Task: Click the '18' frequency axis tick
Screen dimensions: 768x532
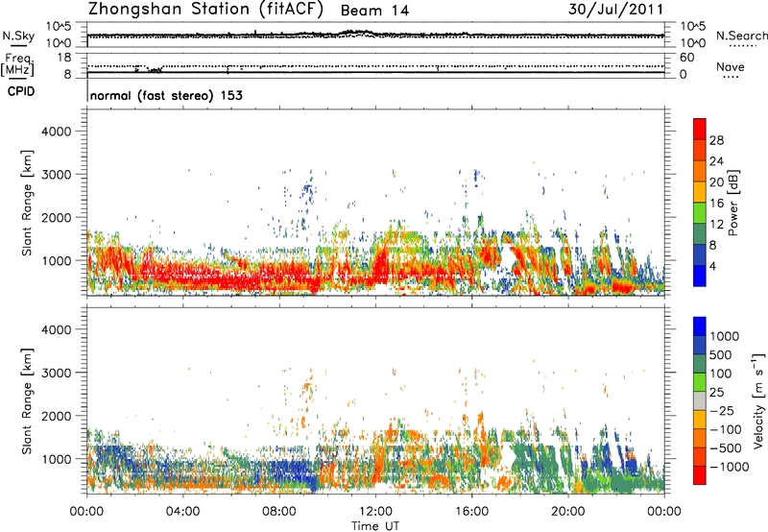Action: tap(64, 58)
